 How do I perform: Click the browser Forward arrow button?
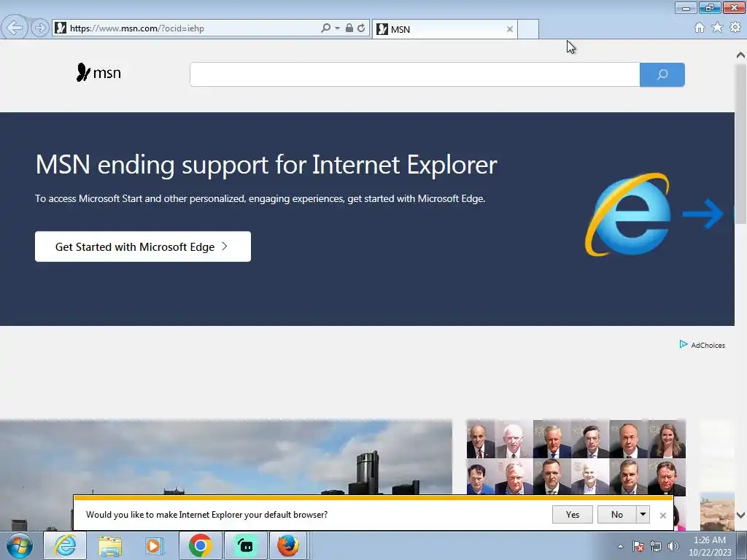40,28
